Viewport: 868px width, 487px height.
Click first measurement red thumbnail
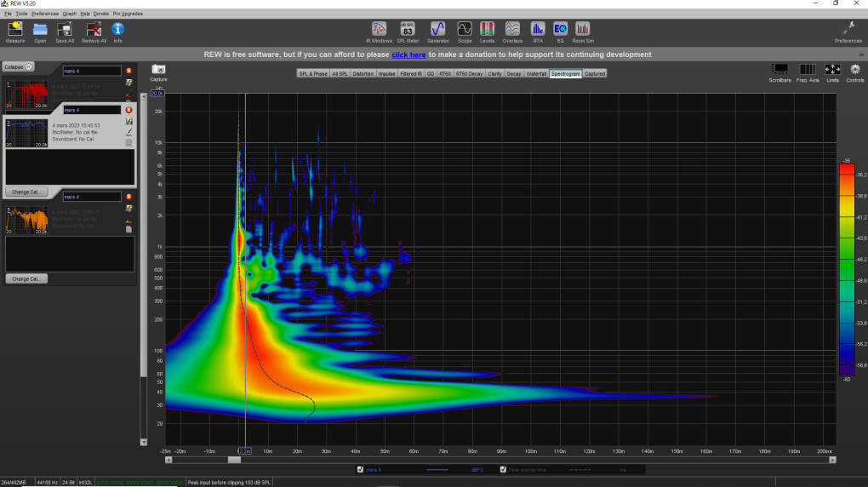[x=26, y=95]
